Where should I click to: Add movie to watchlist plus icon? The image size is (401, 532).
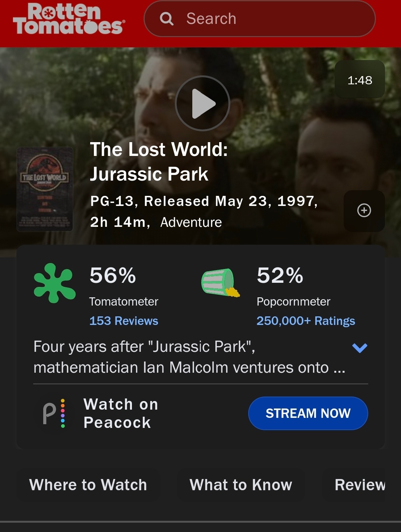pos(364,211)
